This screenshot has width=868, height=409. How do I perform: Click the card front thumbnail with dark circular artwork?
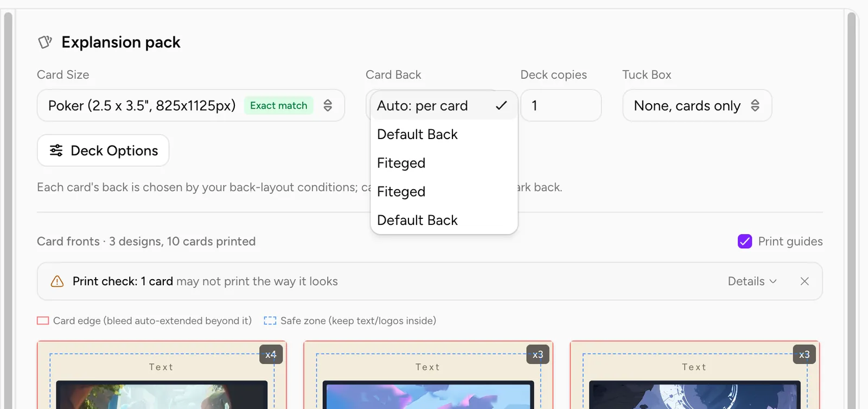[694, 375]
